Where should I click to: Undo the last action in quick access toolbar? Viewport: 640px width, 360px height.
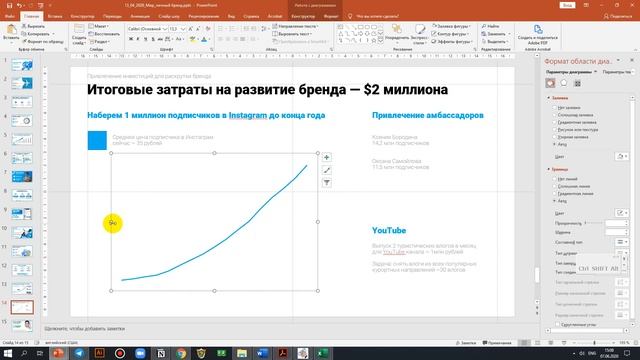tap(19, 6)
